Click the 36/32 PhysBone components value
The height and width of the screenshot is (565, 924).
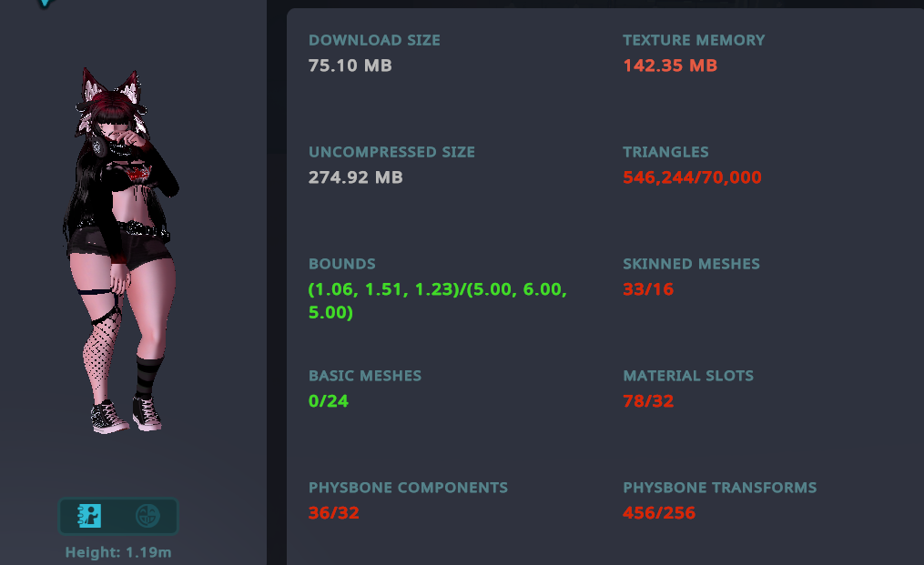(333, 513)
